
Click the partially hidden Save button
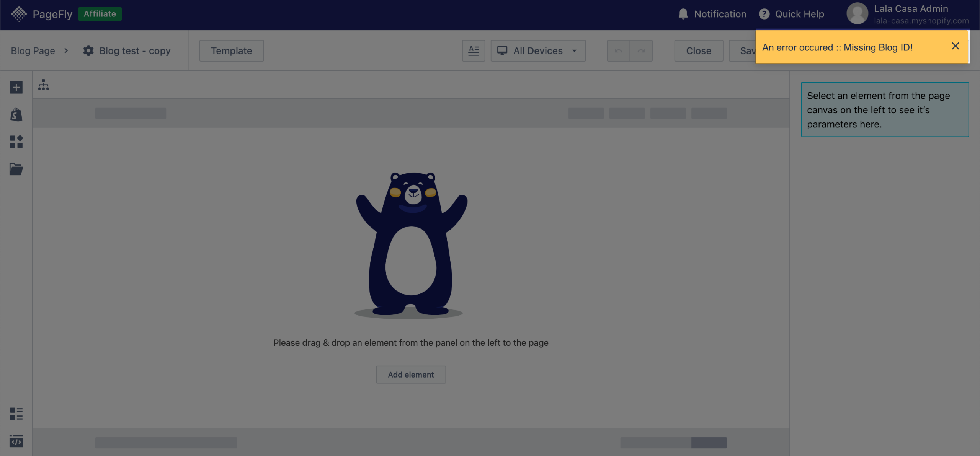(743, 50)
